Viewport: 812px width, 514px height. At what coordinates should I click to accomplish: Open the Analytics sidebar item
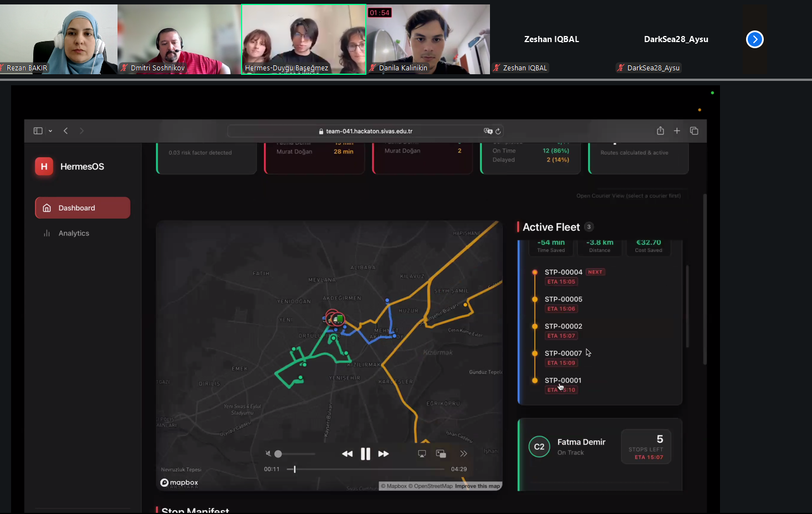tap(74, 233)
